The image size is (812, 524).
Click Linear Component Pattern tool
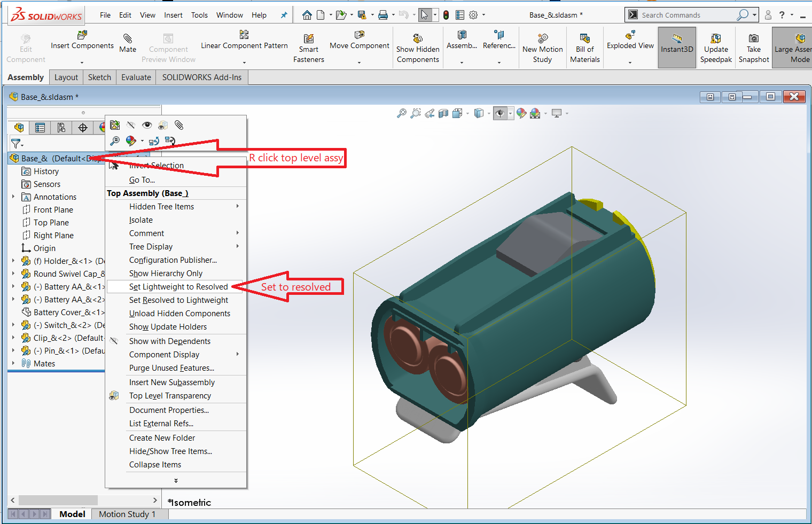click(244, 41)
